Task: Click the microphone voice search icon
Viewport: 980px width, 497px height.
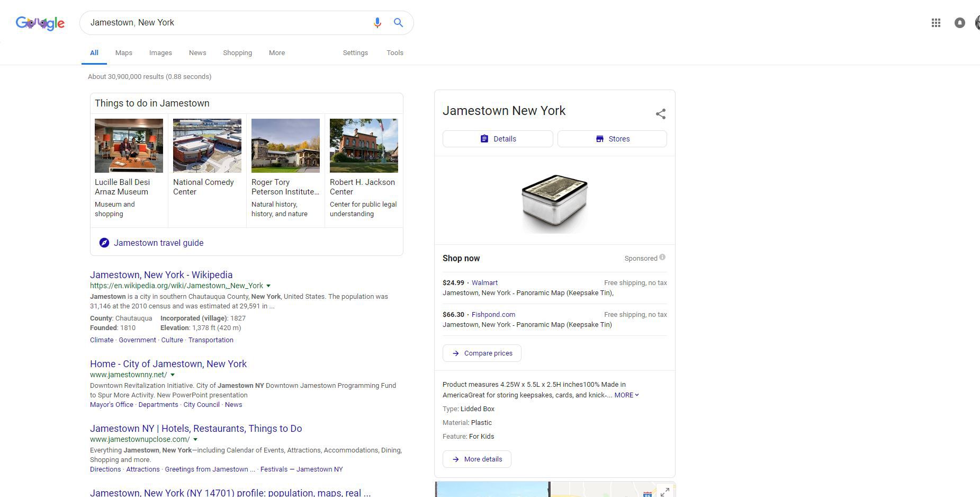Action: (x=377, y=23)
